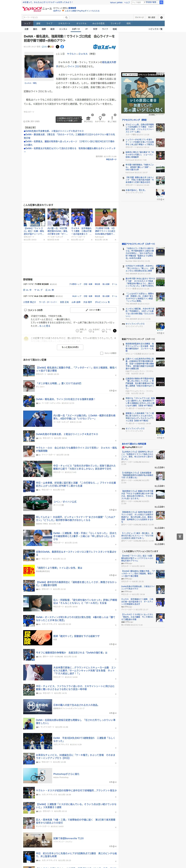Image resolution: width=186 pixels, height=868 pixels.
Task: Click the うーん reaction icon
Action: click(x=104, y=331)
